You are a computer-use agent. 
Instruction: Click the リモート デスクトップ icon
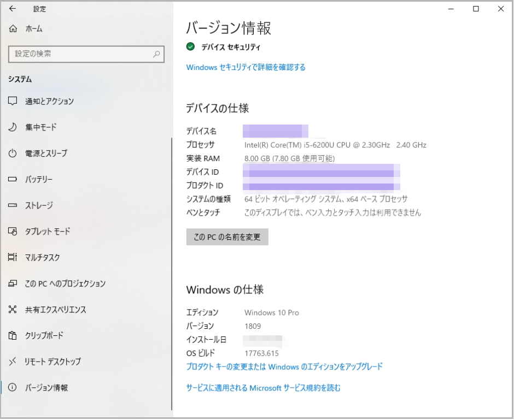[13, 362]
